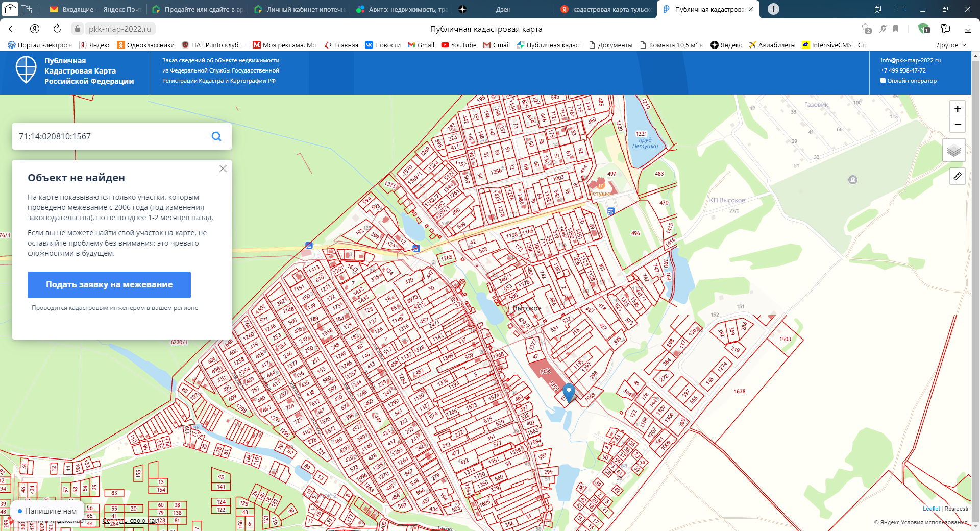This screenshot has width=980, height=531.
Task: Open the site protection lock info
Action: (77, 29)
